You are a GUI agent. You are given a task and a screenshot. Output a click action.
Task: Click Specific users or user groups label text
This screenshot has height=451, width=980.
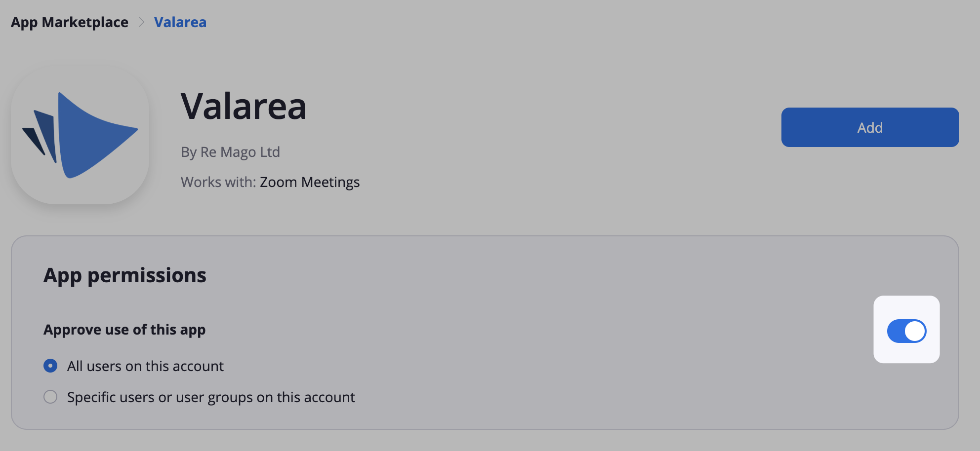211,397
